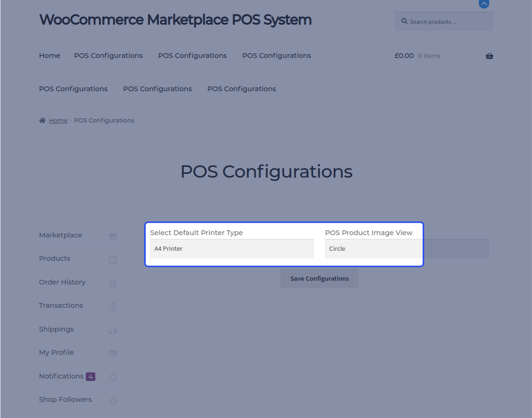Image resolution: width=532 pixels, height=418 pixels.
Task: Click the Transactions dollar coin icon
Action: [113, 307]
